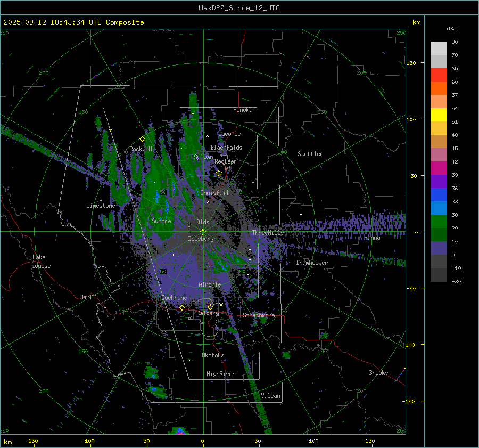Click the Banff label

click(88, 297)
